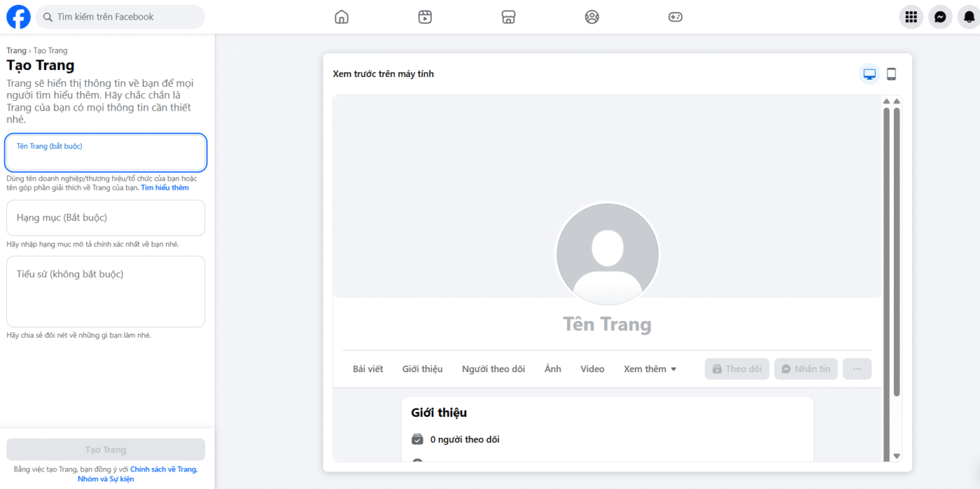The width and height of the screenshot is (980, 489).
Task: Open the apps Menu grid icon
Action: [x=911, y=16]
